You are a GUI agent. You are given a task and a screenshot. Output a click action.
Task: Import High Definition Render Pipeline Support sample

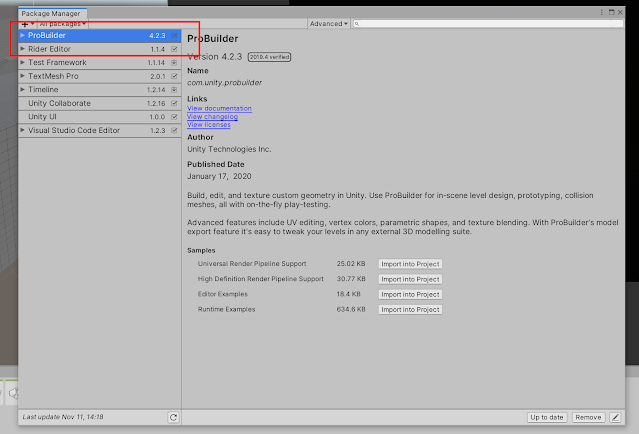point(410,279)
